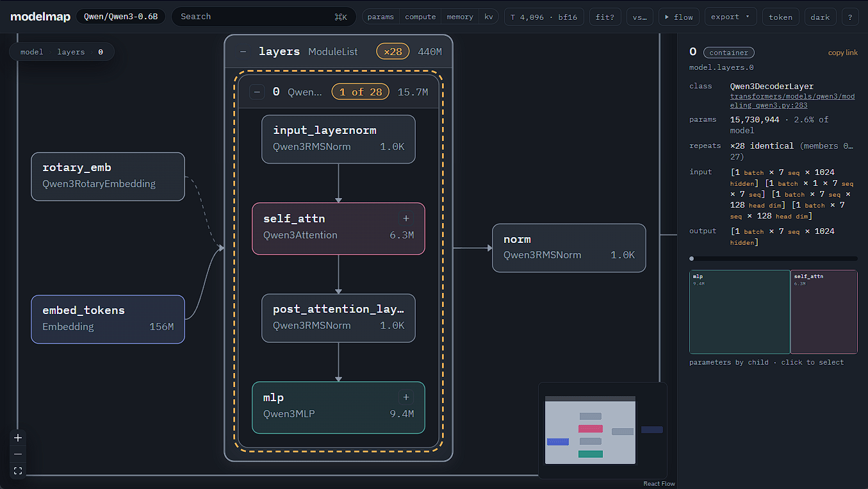The width and height of the screenshot is (868, 489).
Task: Select the mlp block in the parameter treemap
Action: click(x=739, y=312)
